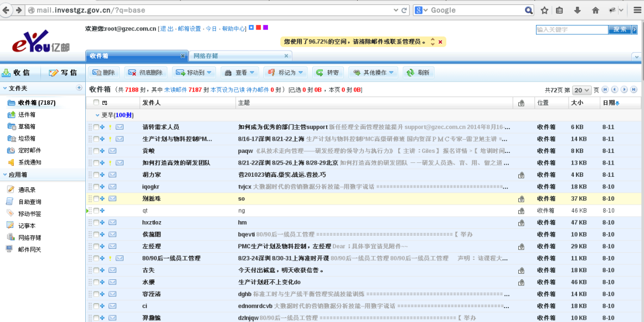Image resolution: width=644 pixels, height=322 pixels.
Task: Check the mail from 诸转需求人员
Action: (96, 127)
